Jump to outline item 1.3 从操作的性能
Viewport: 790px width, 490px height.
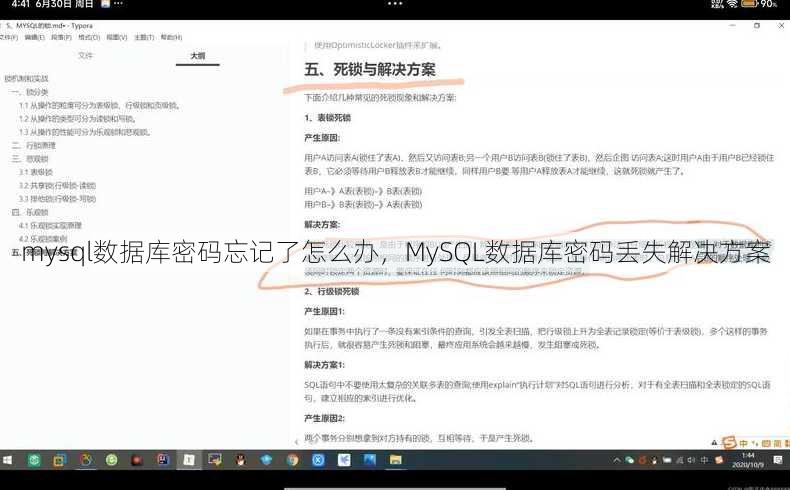(85, 132)
